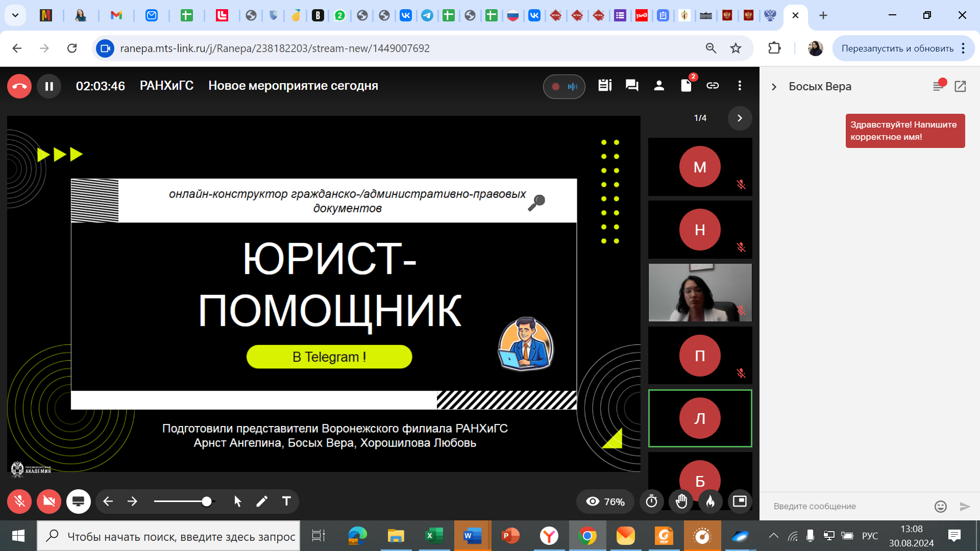Screen dimensions: 980x551
Task: Open the browser zoom magnifier icon
Action: click(710, 48)
